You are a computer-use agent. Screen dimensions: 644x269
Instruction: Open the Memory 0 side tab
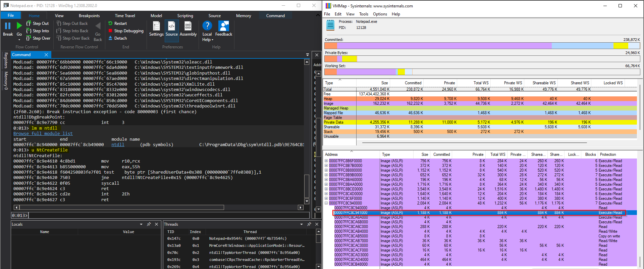click(6, 81)
